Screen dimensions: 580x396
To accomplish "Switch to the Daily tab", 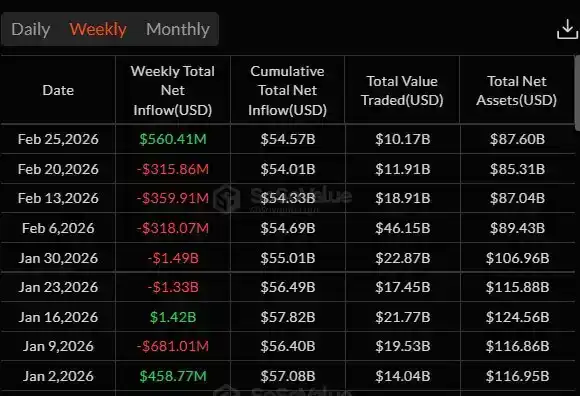I will coord(31,29).
